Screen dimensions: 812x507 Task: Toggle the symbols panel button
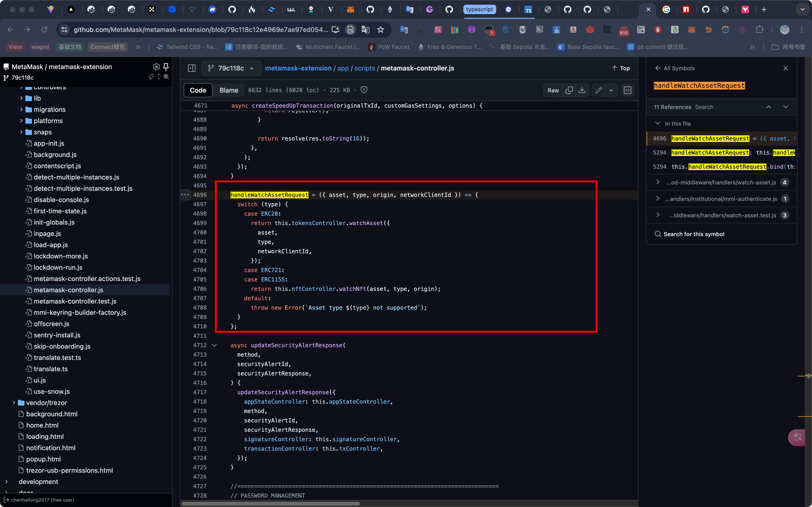[628, 90]
